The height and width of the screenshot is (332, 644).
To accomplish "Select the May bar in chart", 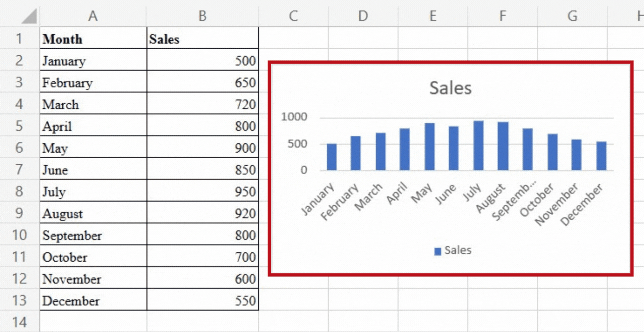I will pyautogui.click(x=429, y=147).
